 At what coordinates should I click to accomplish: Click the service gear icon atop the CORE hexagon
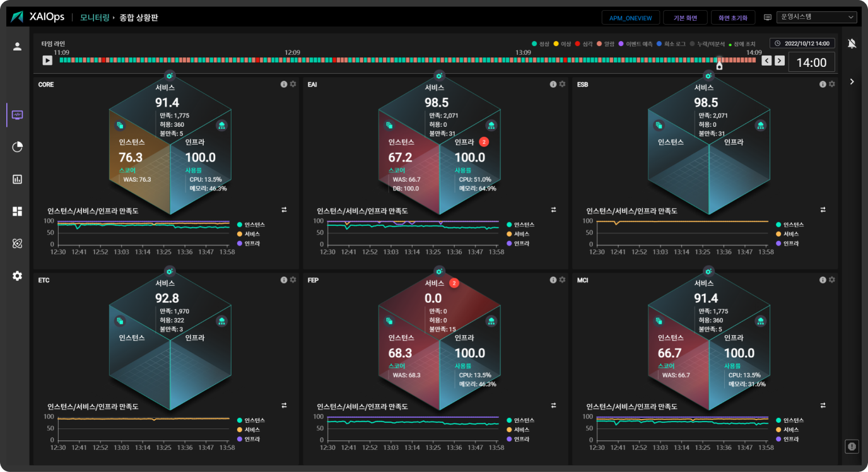[x=169, y=75]
